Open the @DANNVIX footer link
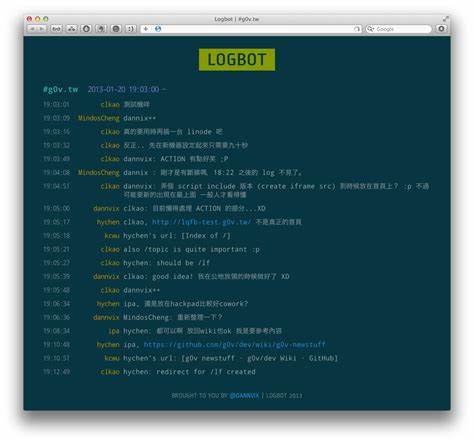This screenshot has width=474, height=443. pyautogui.click(x=244, y=396)
